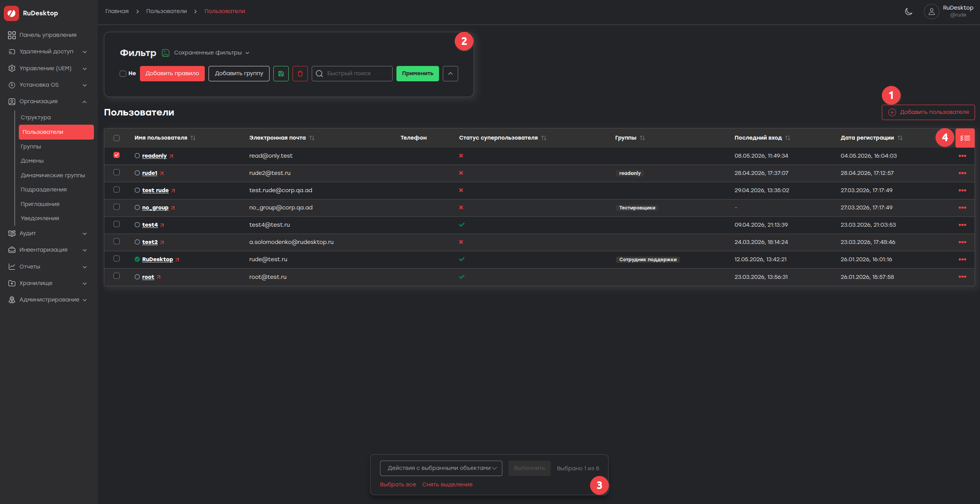
Task: Open row actions menu for readonly user
Action: [x=962, y=156]
